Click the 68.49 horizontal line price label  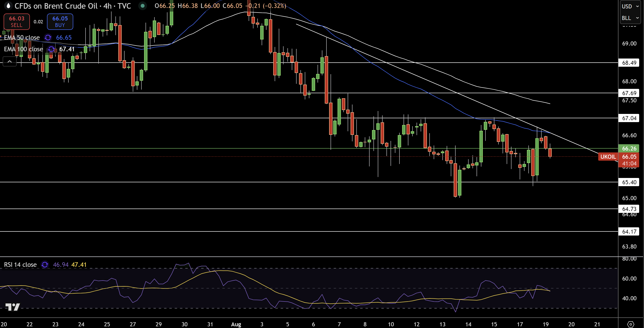point(629,63)
